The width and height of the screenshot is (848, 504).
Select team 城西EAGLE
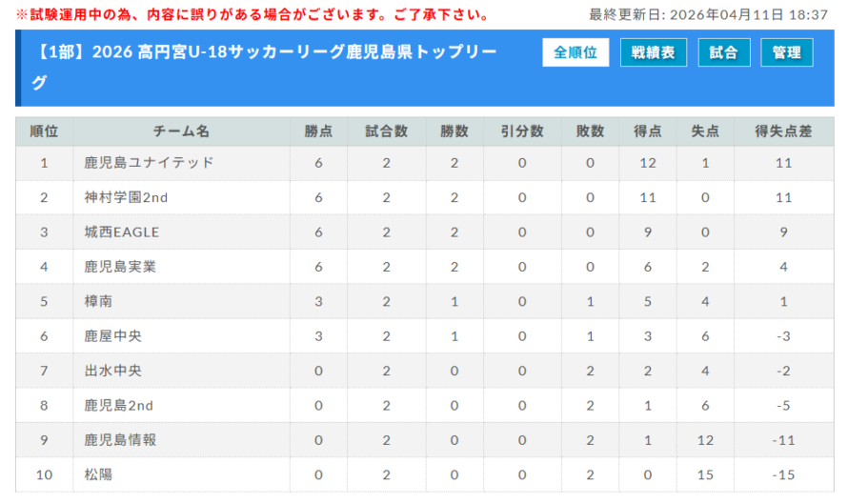point(122,232)
